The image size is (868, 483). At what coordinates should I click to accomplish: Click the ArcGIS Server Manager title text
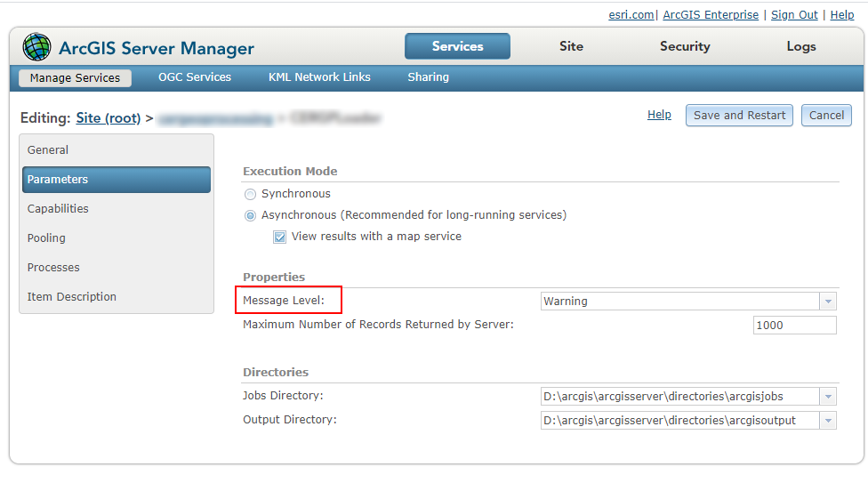coord(157,48)
